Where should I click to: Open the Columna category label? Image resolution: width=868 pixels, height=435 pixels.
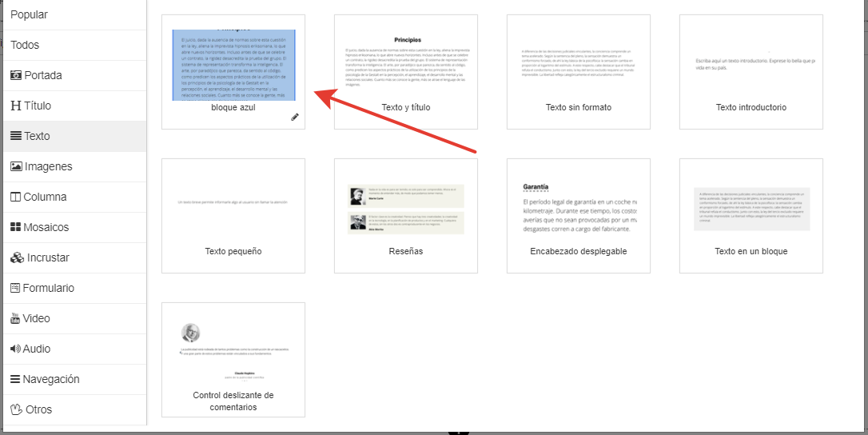(46, 198)
